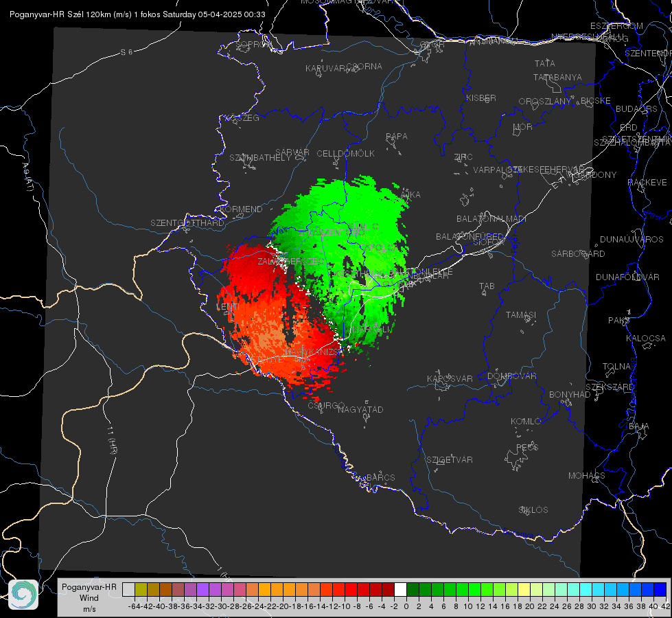Viewport: 672px width, 618px height.
Task: Click the PAPA city label
Action: point(397,137)
